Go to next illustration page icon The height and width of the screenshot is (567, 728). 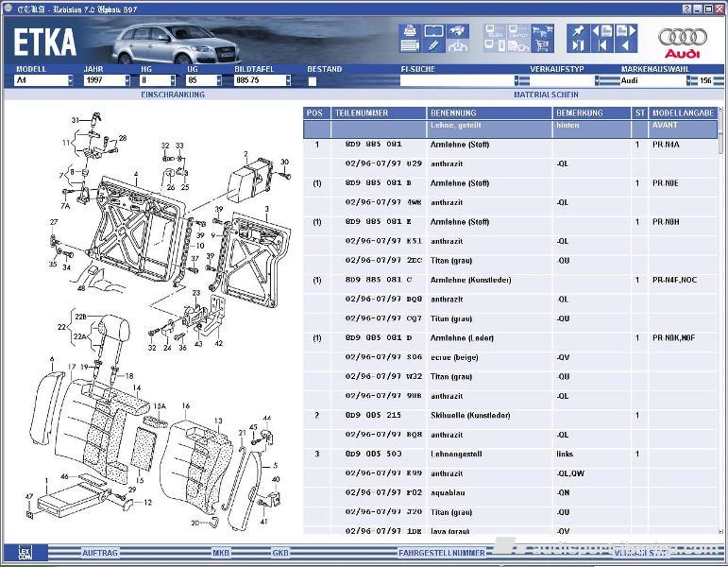(626, 31)
